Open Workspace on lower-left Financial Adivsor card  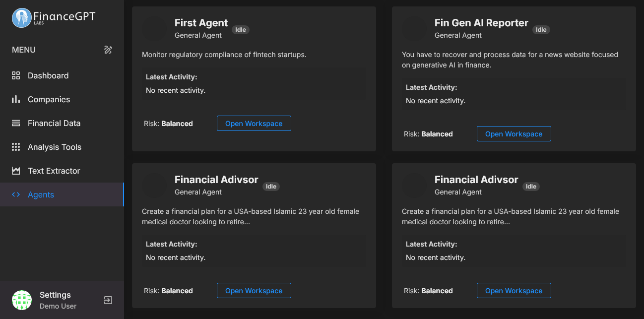(254, 290)
